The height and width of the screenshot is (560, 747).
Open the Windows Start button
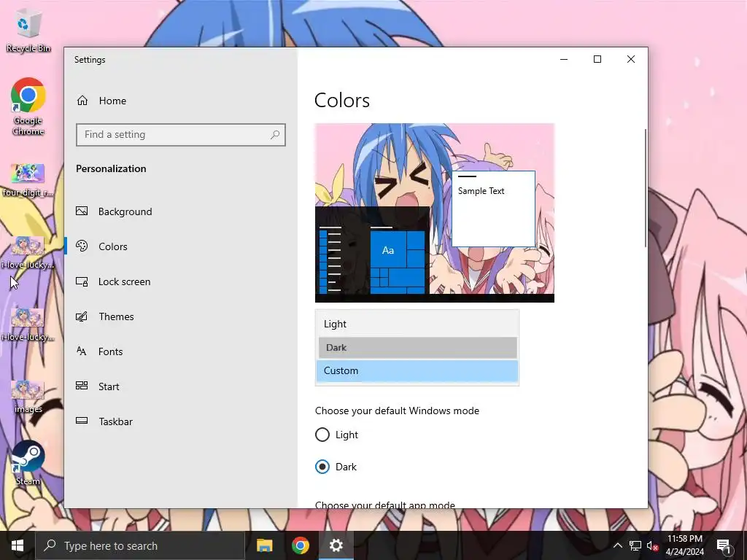18,545
